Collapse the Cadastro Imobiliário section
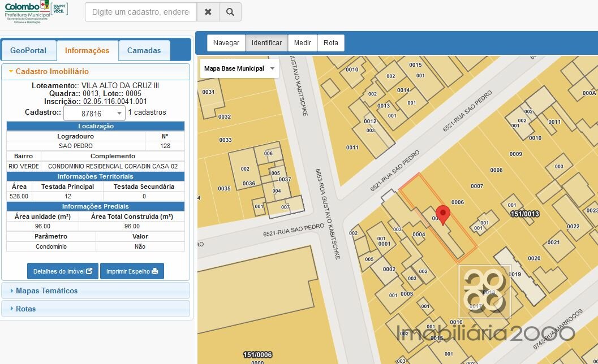The image size is (598, 364). [x=48, y=72]
